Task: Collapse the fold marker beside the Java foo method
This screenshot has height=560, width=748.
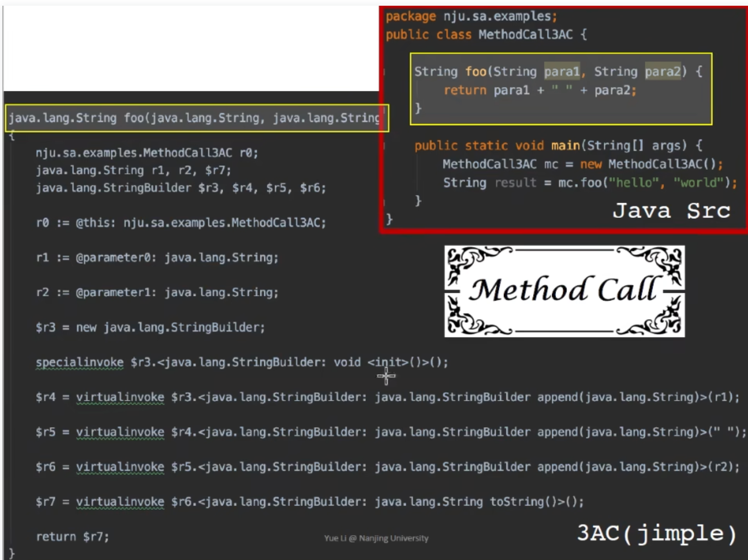Action: coord(385,72)
